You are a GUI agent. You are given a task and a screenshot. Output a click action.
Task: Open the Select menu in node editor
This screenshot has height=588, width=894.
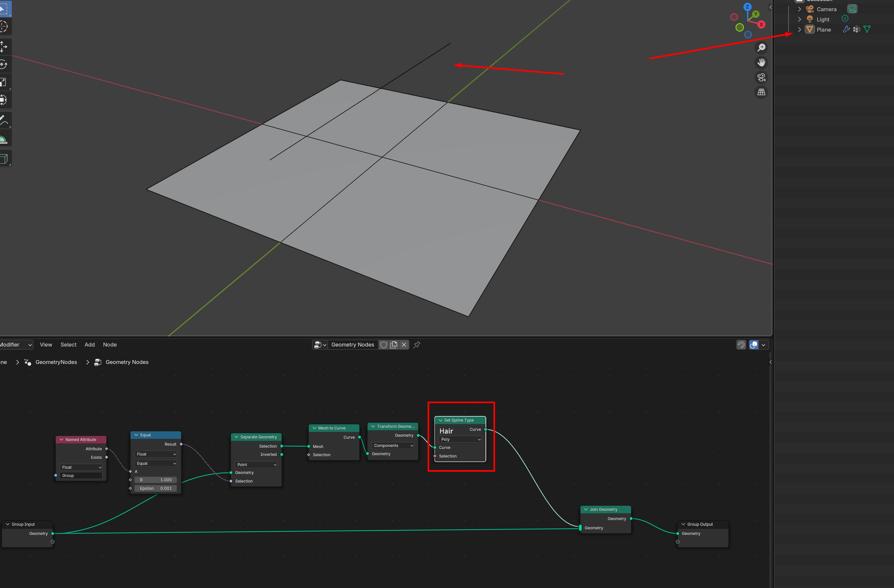click(69, 345)
